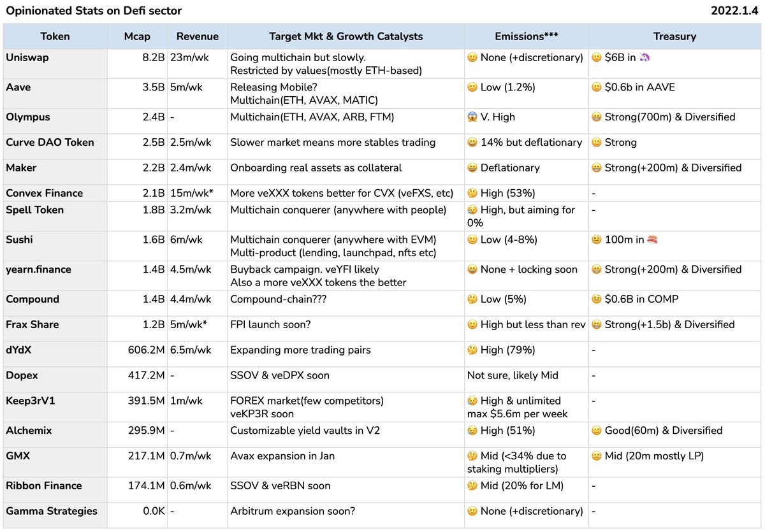
Task: Click the emoji beside High, but aiming for
Action: 472,210
